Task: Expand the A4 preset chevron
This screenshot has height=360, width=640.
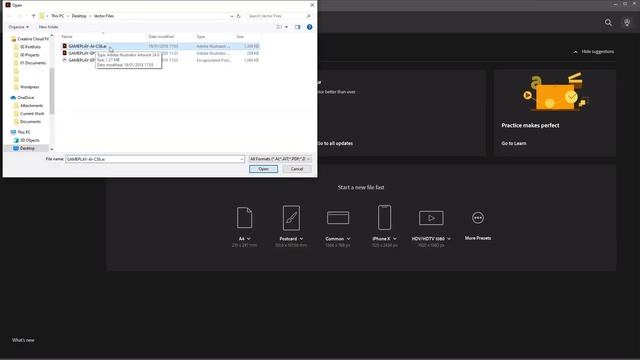Action: point(249,239)
